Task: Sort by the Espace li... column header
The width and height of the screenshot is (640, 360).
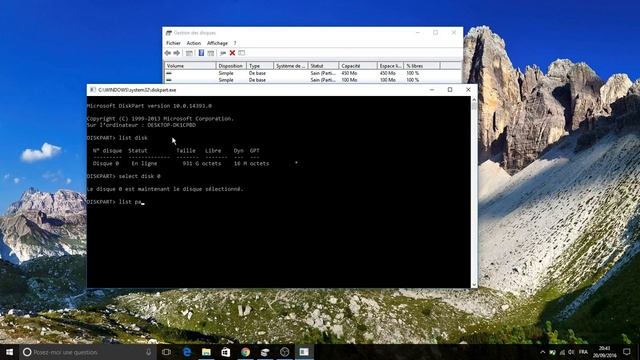Action: (x=390, y=66)
